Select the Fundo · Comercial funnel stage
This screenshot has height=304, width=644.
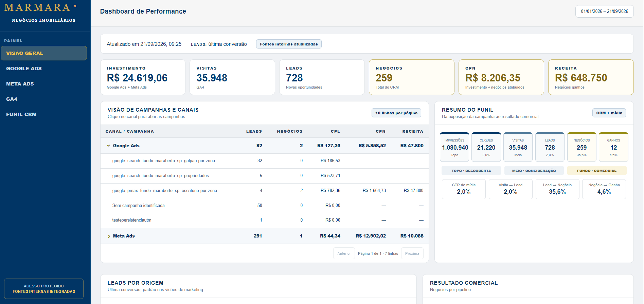tap(597, 171)
